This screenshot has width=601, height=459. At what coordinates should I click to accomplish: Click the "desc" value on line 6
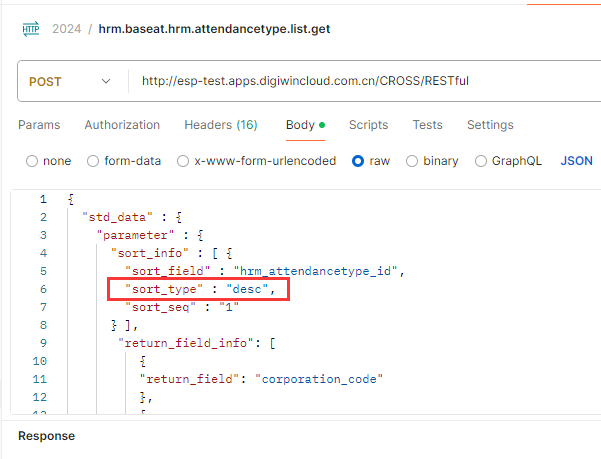click(247, 289)
